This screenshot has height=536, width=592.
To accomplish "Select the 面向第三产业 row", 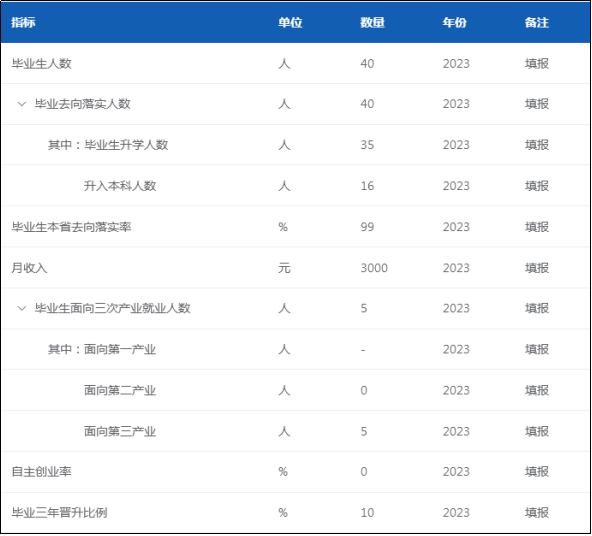I will tap(296, 431).
